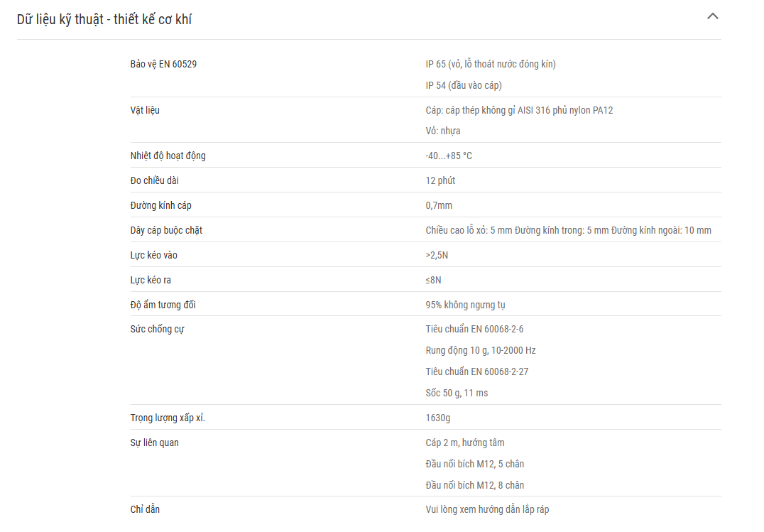Select the 'Lực kéo ra' label
764x532 pixels.
pos(151,280)
